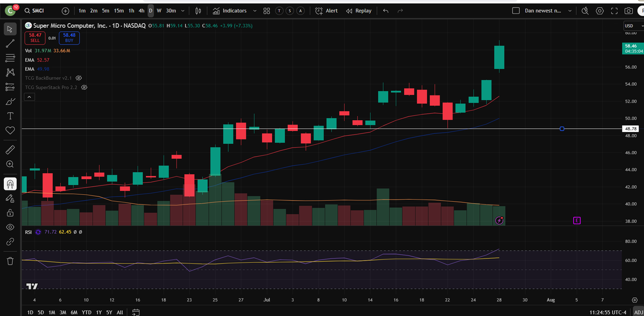Collapse the indicator legend with chevron
Image resolution: width=644 pixels, height=316 pixels.
[x=30, y=97]
